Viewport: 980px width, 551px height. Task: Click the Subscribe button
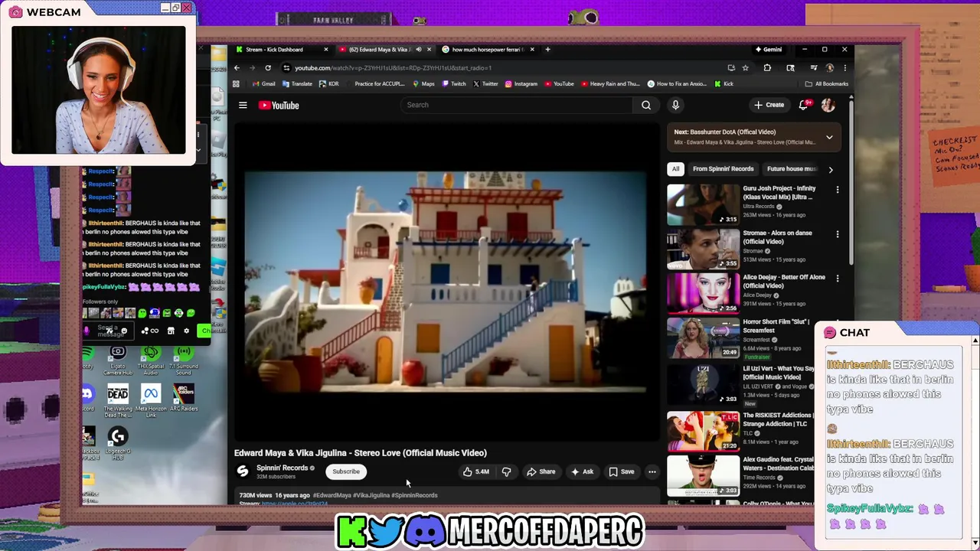[x=346, y=471]
